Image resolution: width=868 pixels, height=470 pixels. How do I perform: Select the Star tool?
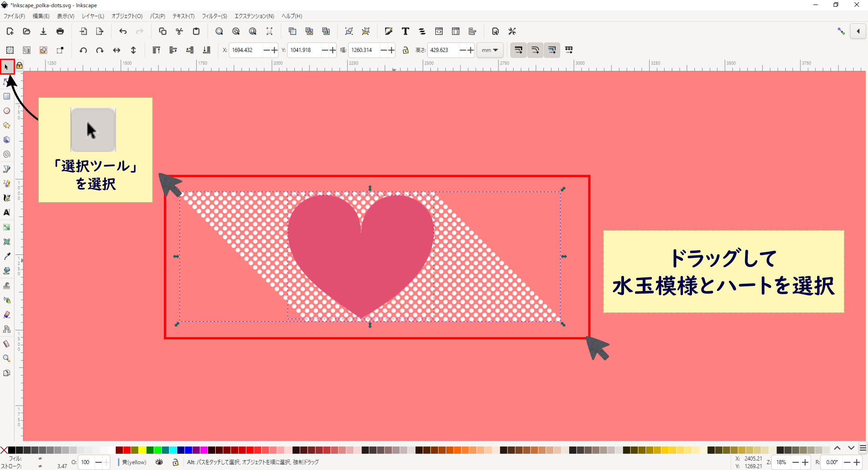(x=7, y=126)
